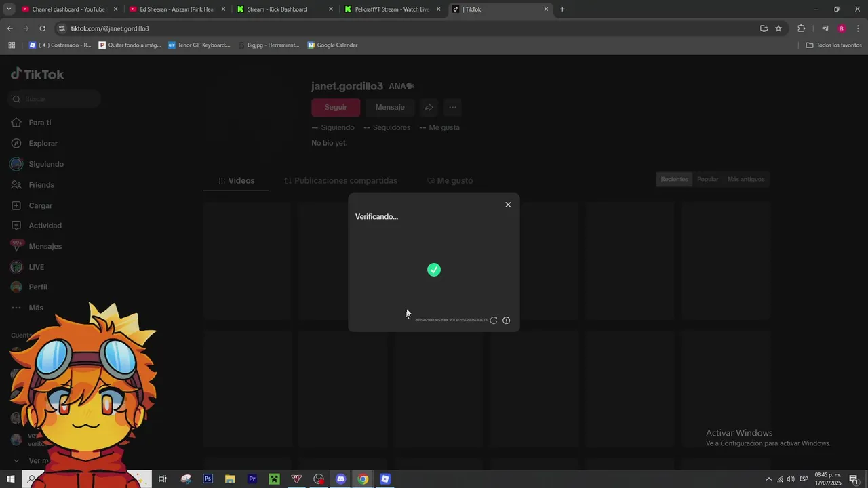This screenshot has width=868, height=488.
Task: Open profile three-dots options menu
Action: (452, 107)
